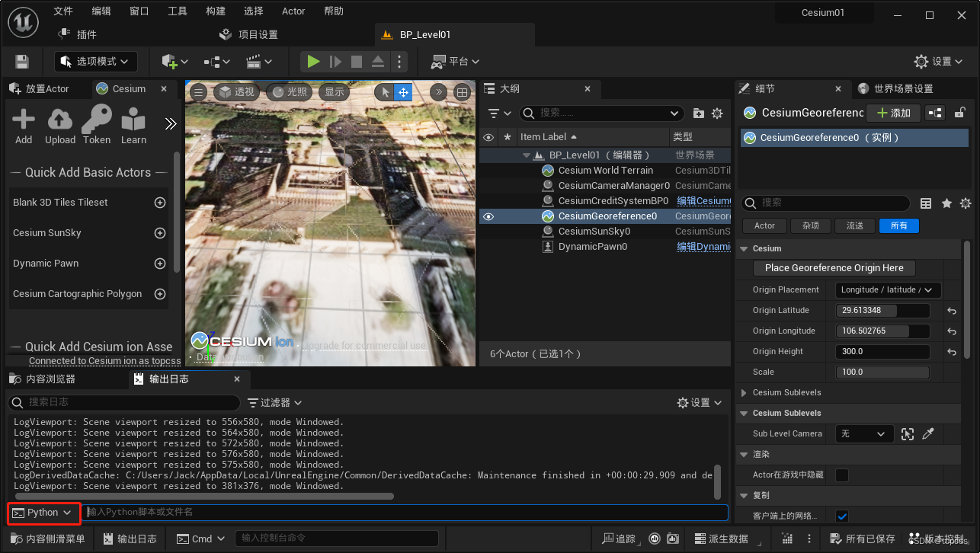Viewport: 980px width, 553px height.
Task: Click the Scale value field
Action: pos(882,372)
